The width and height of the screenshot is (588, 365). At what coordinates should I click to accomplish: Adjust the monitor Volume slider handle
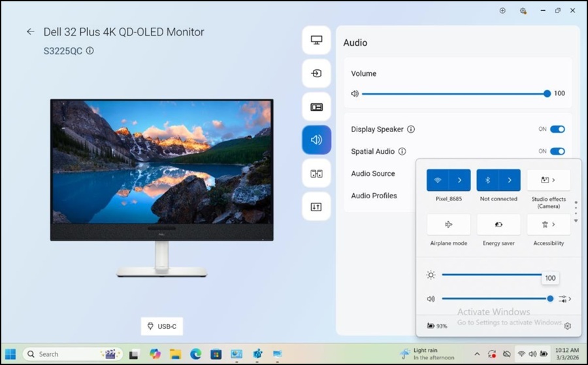coord(547,94)
